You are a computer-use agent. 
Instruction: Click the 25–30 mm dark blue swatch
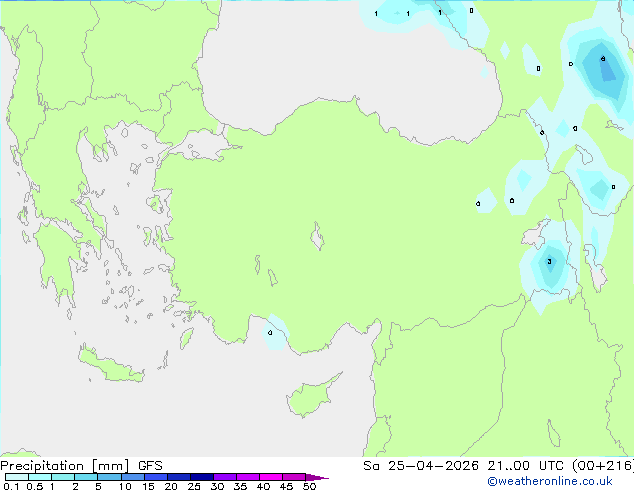[x=202, y=477]
